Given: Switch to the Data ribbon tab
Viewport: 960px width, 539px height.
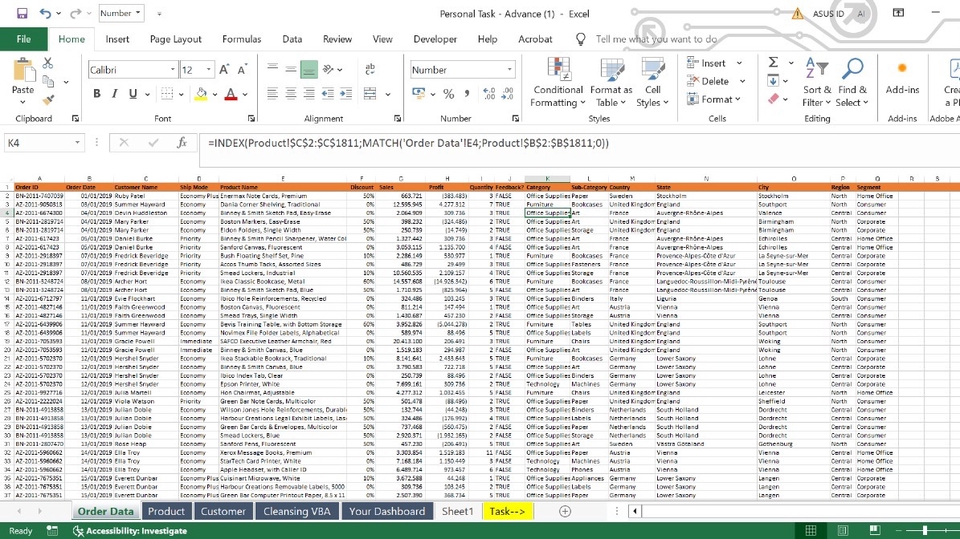Looking at the screenshot, I should tap(292, 39).
